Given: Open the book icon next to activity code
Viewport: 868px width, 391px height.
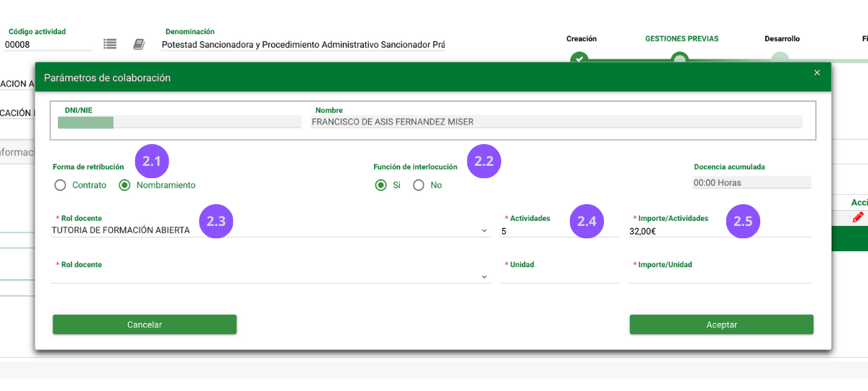Looking at the screenshot, I should pyautogui.click(x=139, y=44).
